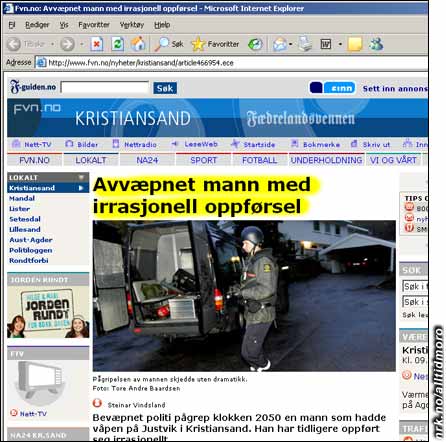The height and width of the screenshot is (442, 446).
Task: Open the Setesdal sidebar link
Action: tap(25, 219)
